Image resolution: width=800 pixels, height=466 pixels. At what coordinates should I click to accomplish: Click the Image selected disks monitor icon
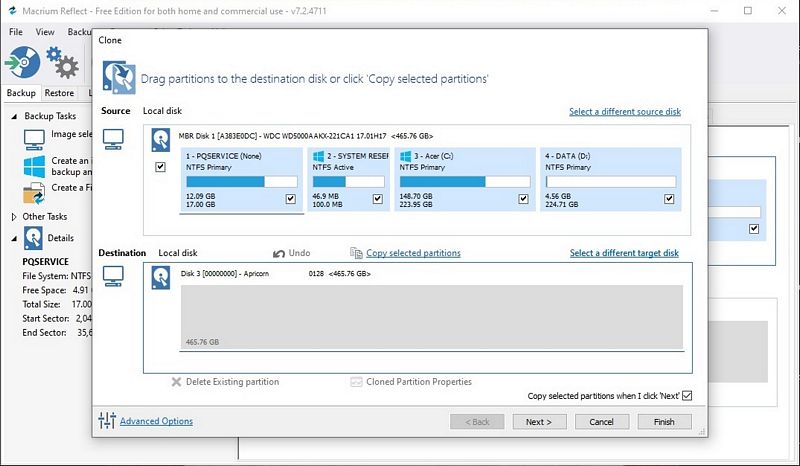pos(34,139)
